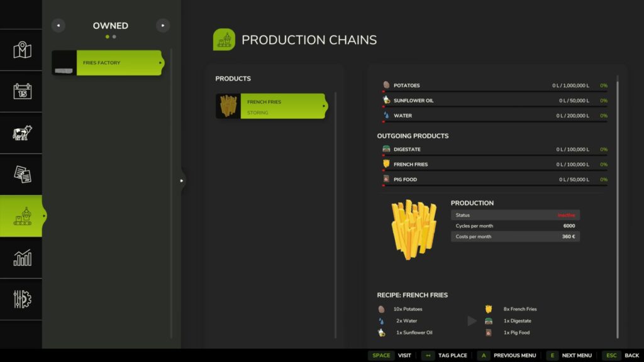Click the Potatoes fill level bar

tap(494, 92)
